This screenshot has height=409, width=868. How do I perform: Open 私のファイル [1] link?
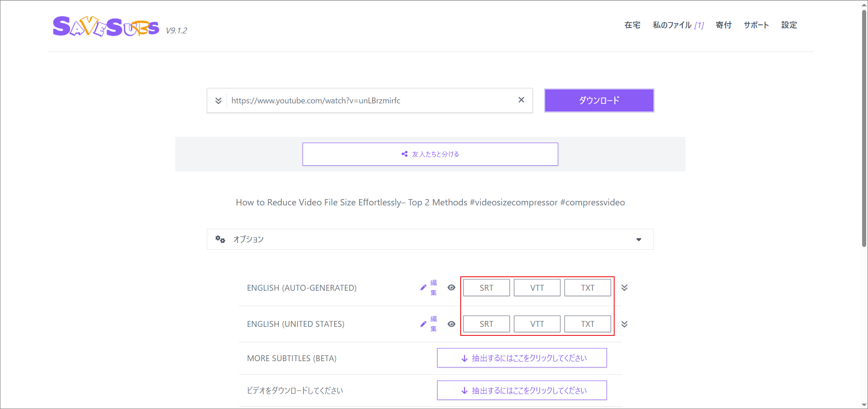677,25
